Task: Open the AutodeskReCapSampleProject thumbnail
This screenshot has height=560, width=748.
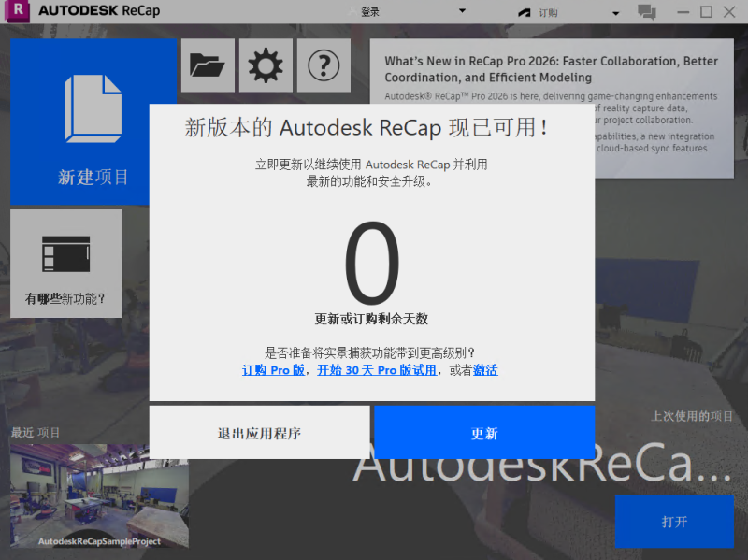Action: pyautogui.click(x=98, y=495)
